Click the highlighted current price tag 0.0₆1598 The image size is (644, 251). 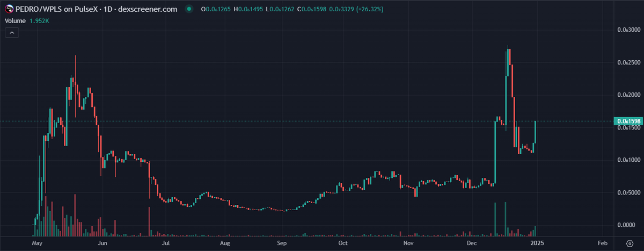(x=629, y=121)
